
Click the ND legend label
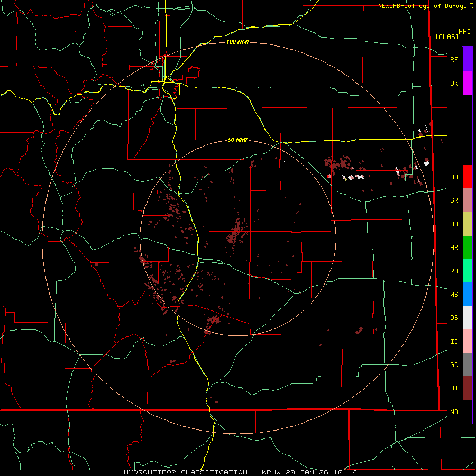tap(454, 412)
